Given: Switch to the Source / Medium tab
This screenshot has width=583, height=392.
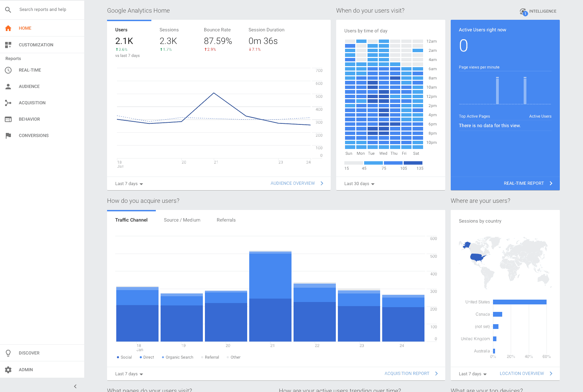Looking at the screenshot, I should (182, 220).
